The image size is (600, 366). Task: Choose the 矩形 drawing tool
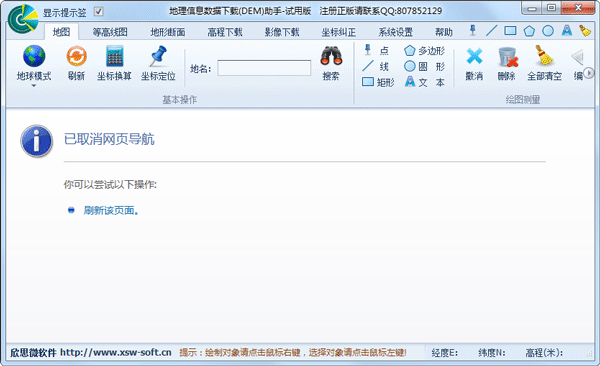click(x=378, y=82)
